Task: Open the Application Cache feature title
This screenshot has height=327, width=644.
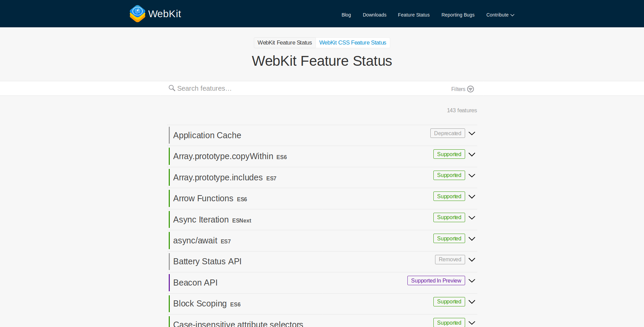Action: click(x=207, y=135)
